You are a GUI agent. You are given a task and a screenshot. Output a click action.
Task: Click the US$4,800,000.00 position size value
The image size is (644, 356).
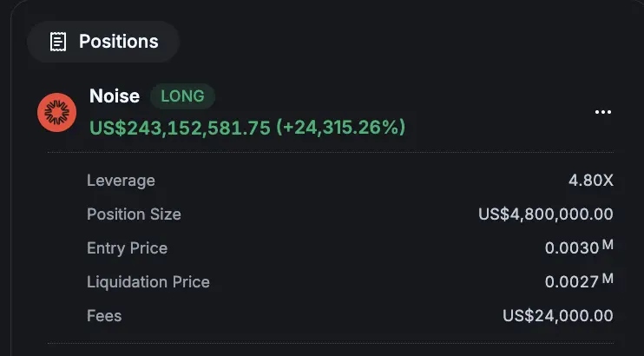click(546, 214)
